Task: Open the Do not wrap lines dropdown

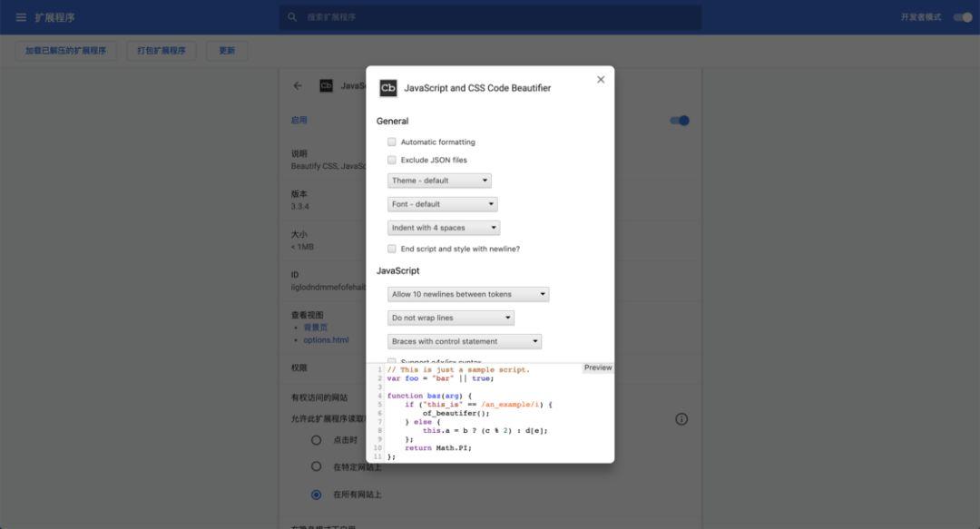Action: click(451, 318)
